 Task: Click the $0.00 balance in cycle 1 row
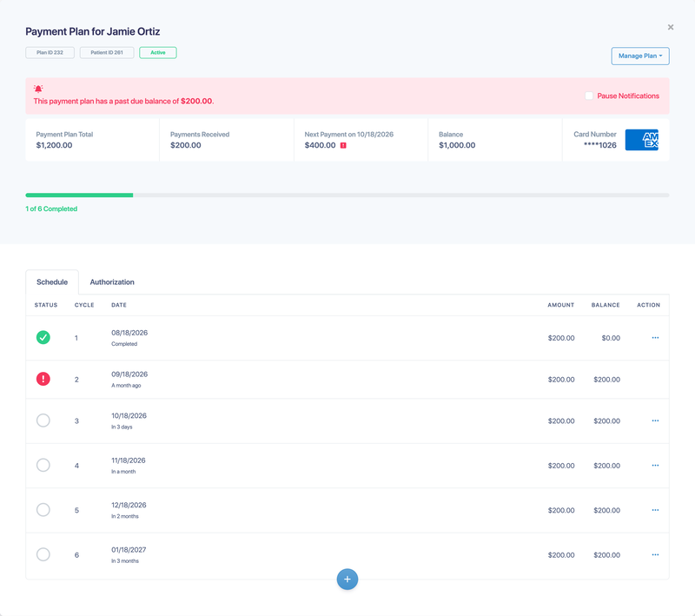(611, 338)
